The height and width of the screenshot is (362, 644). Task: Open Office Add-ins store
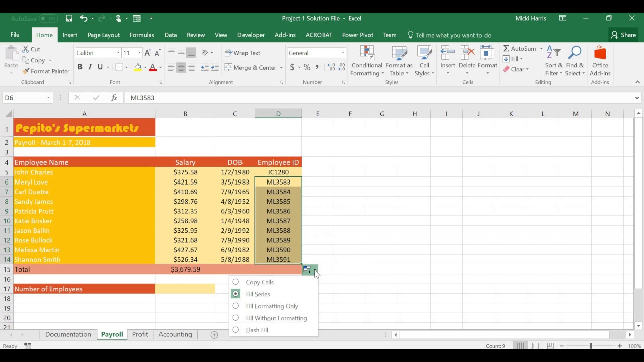click(600, 61)
